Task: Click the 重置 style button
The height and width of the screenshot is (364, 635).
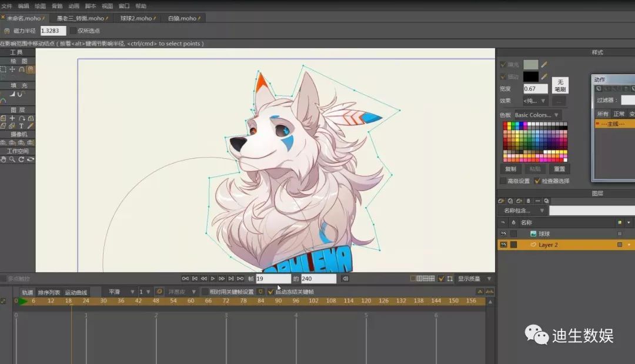Action: (x=559, y=169)
